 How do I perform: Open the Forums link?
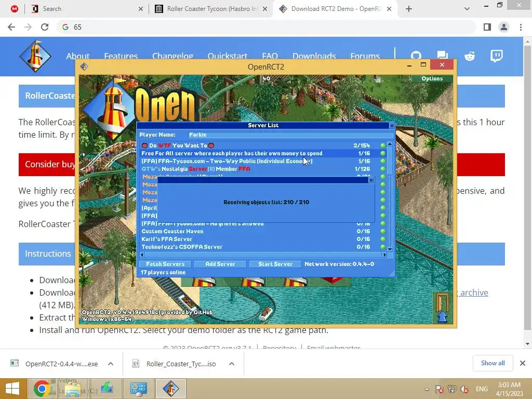click(365, 56)
